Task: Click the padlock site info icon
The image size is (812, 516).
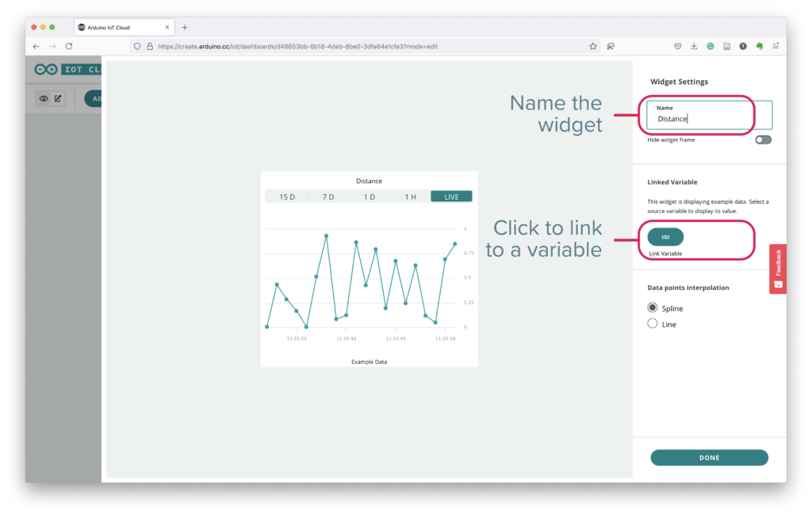Action: click(150, 47)
